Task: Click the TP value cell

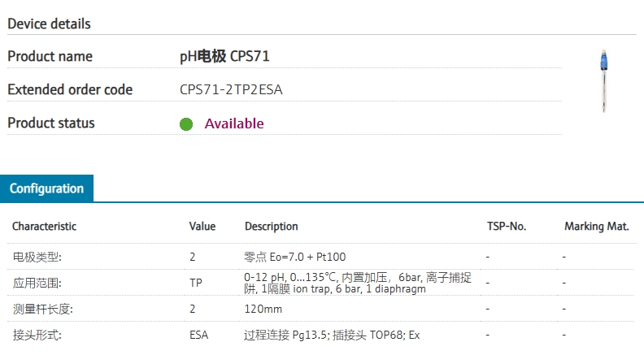Action: coord(196,284)
